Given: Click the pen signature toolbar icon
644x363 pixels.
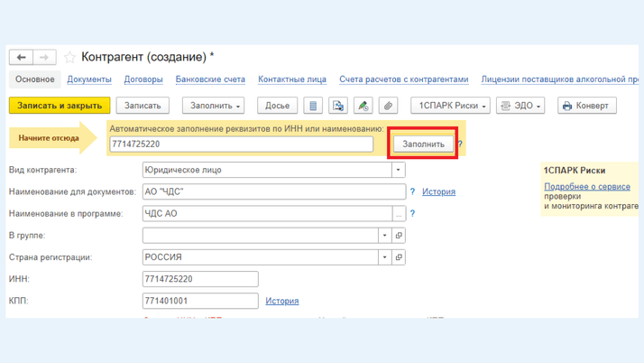Looking at the screenshot, I should coord(363,106).
